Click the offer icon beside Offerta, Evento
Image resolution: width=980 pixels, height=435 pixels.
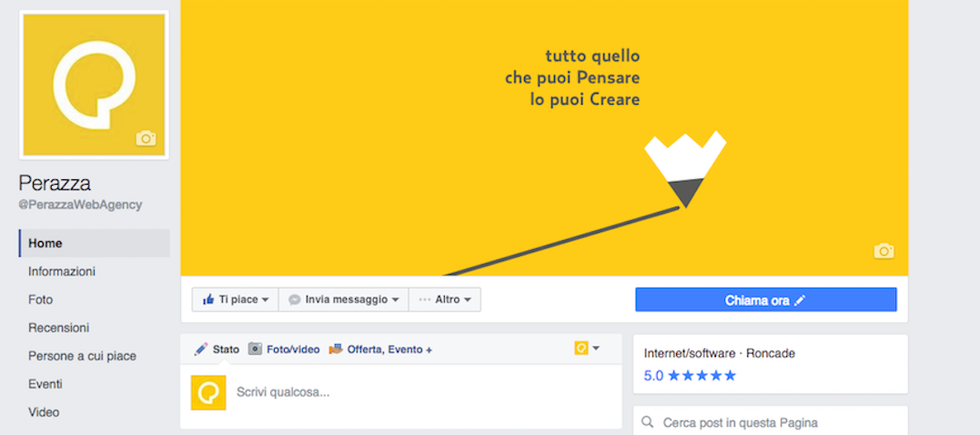336,349
